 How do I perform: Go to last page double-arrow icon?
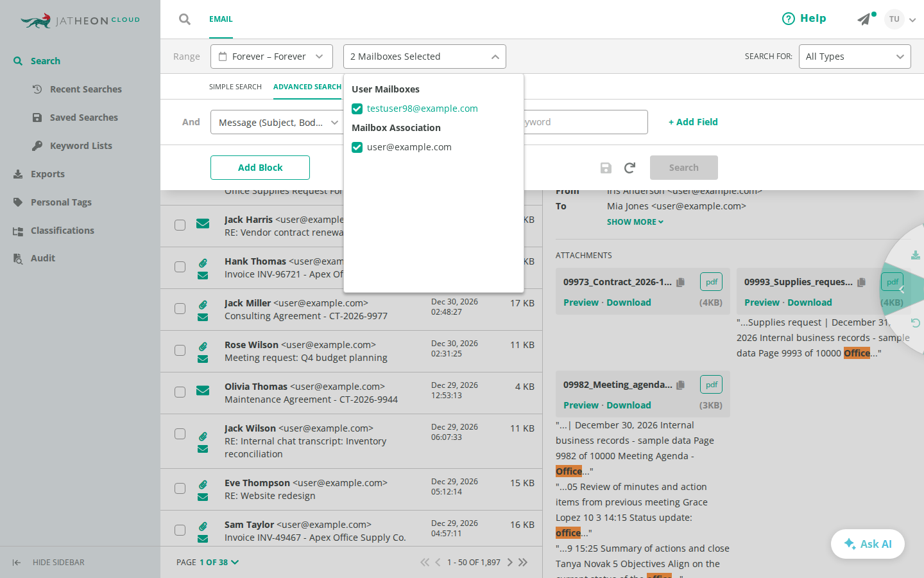tap(523, 563)
